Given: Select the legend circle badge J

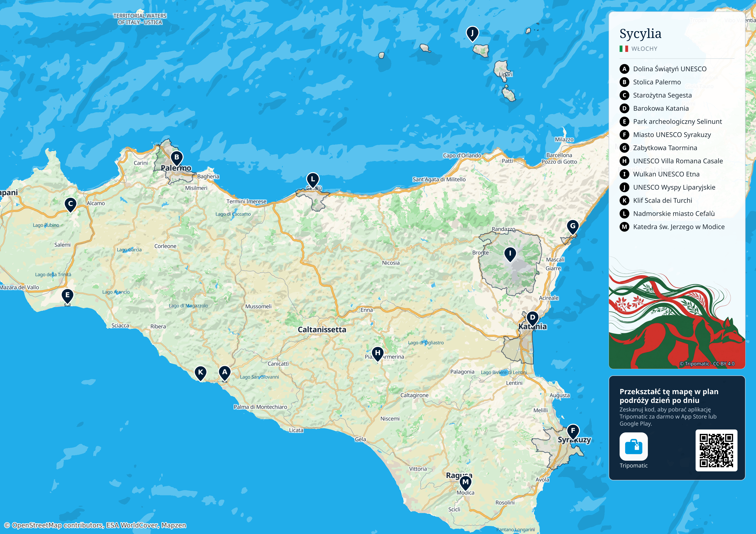Looking at the screenshot, I should pos(624,187).
